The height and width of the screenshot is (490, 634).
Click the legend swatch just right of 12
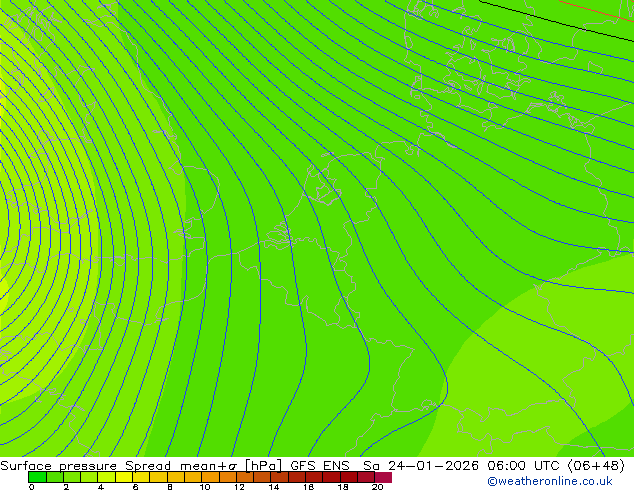pos(245,477)
